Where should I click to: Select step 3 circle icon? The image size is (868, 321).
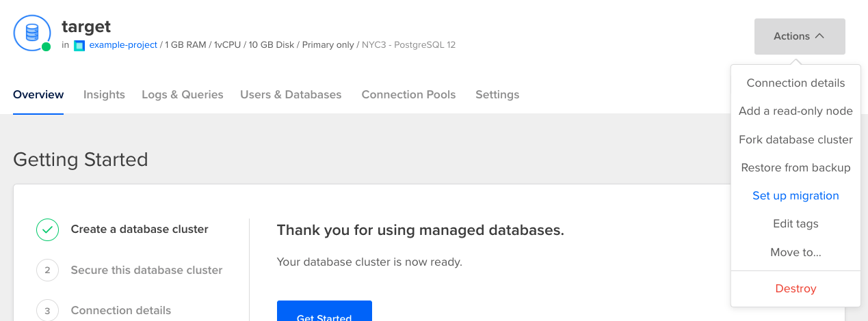(x=47, y=311)
